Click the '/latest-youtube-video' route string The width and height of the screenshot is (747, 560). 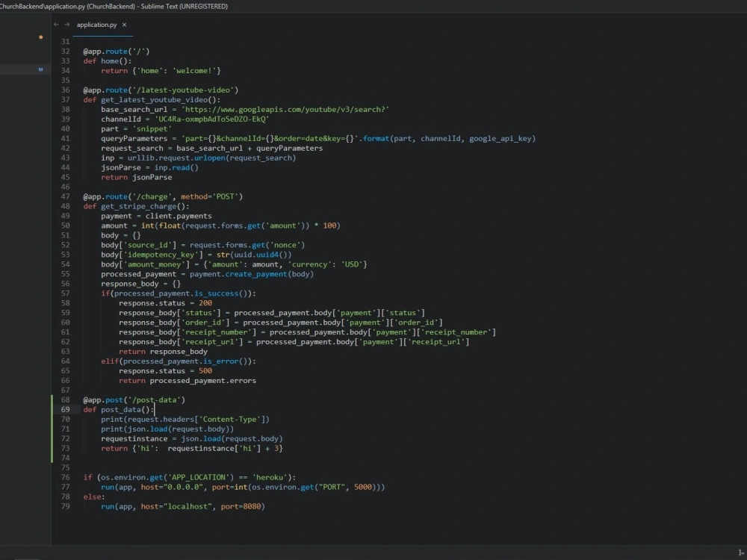183,90
